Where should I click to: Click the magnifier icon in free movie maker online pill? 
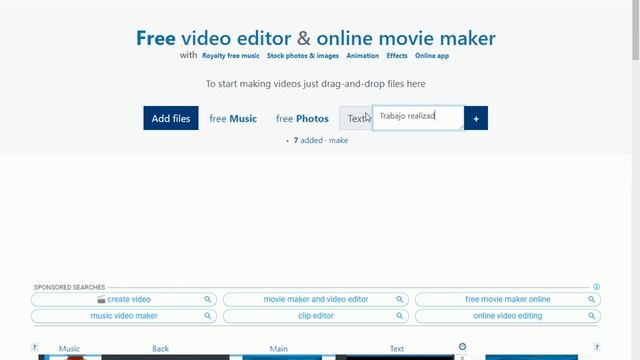(591, 300)
